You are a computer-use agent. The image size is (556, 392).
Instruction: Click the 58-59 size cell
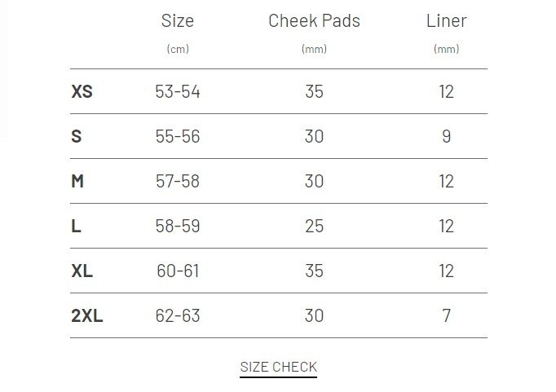tap(178, 226)
